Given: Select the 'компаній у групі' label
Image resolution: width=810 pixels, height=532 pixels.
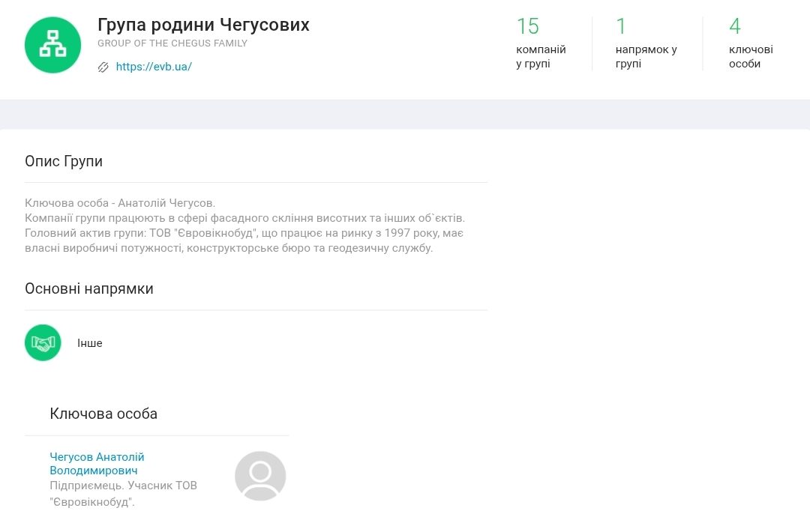Looking at the screenshot, I should pos(541,57).
